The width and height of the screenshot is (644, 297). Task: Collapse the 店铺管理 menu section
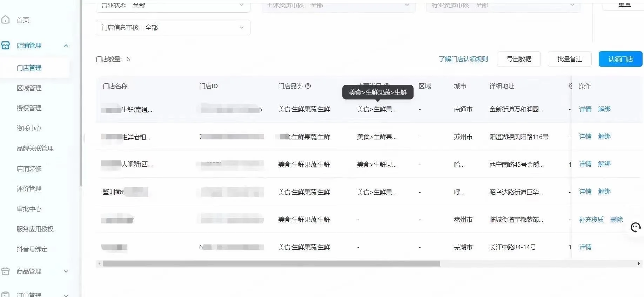(66, 46)
